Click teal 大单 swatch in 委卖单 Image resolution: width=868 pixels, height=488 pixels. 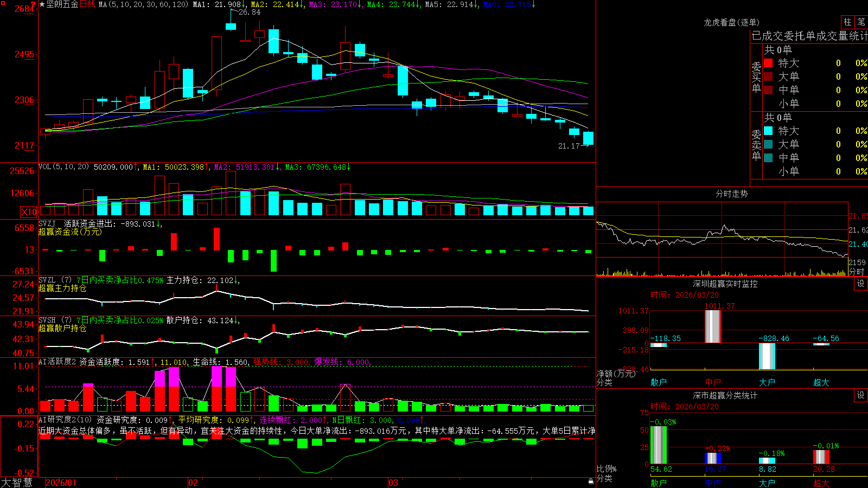(x=768, y=144)
